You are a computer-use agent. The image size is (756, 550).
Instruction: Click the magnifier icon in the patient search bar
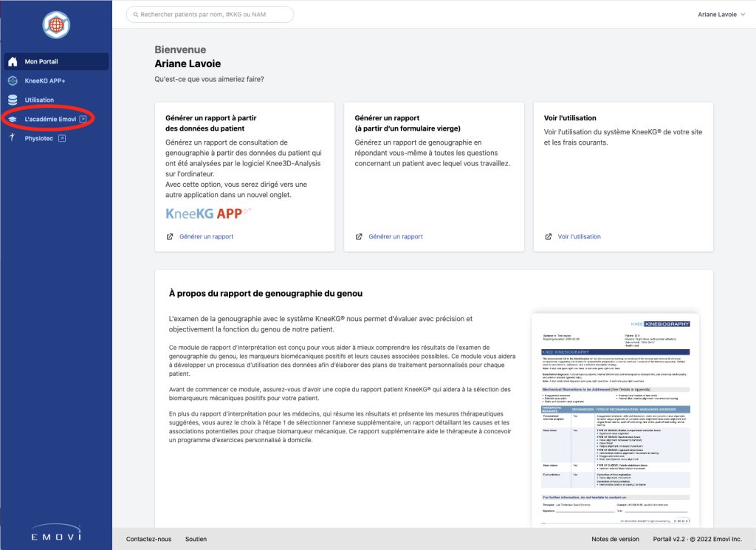pos(136,15)
